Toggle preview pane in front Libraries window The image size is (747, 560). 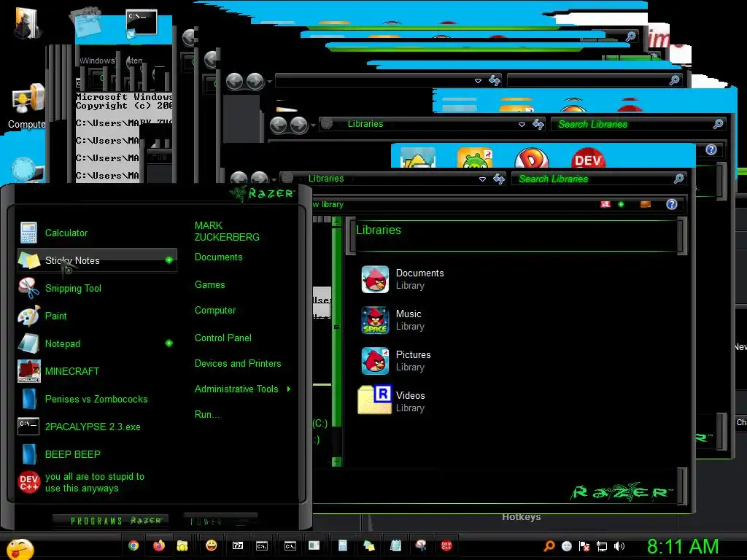(x=646, y=204)
